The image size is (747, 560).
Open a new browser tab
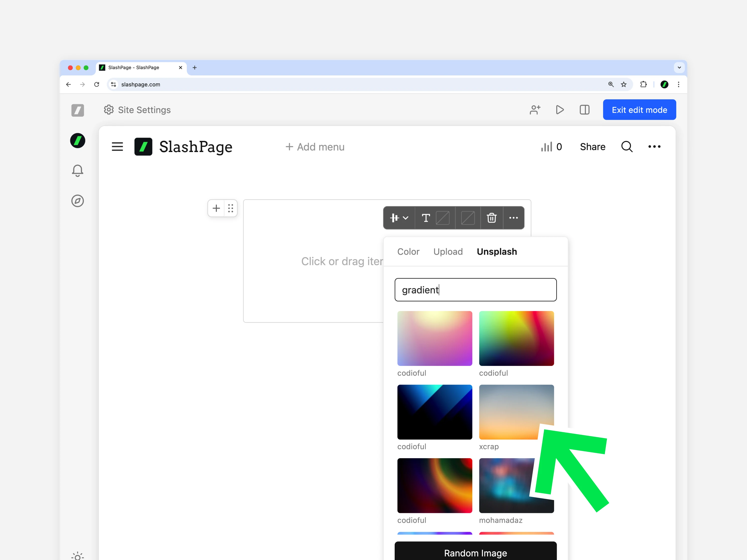(x=194, y=67)
